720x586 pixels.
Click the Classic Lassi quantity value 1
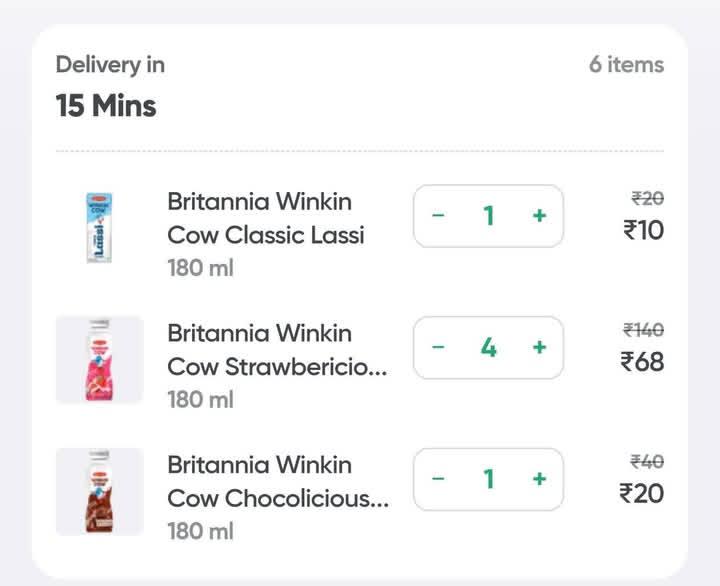click(x=489, y=216)
